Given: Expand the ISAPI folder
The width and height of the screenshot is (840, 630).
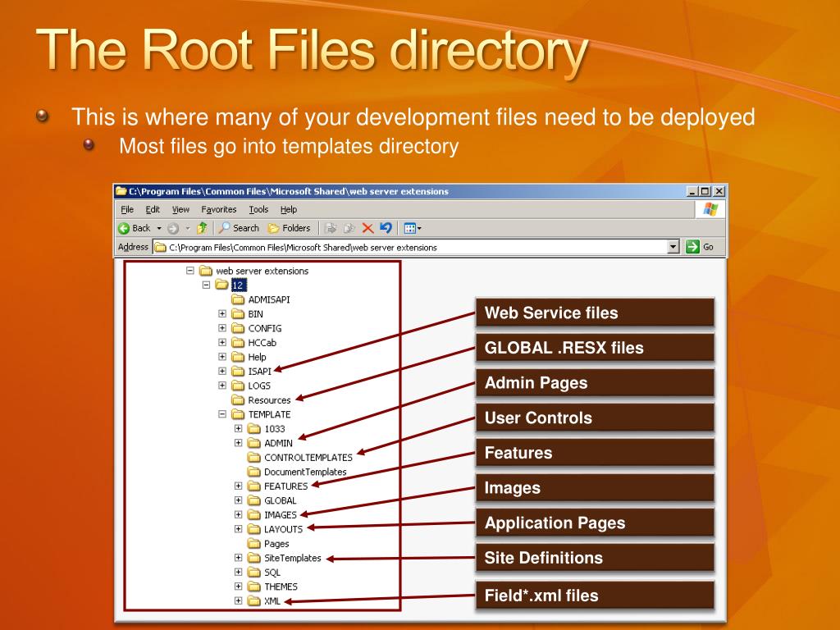Looking at the screenshot, I should click(x=222, y=371).
